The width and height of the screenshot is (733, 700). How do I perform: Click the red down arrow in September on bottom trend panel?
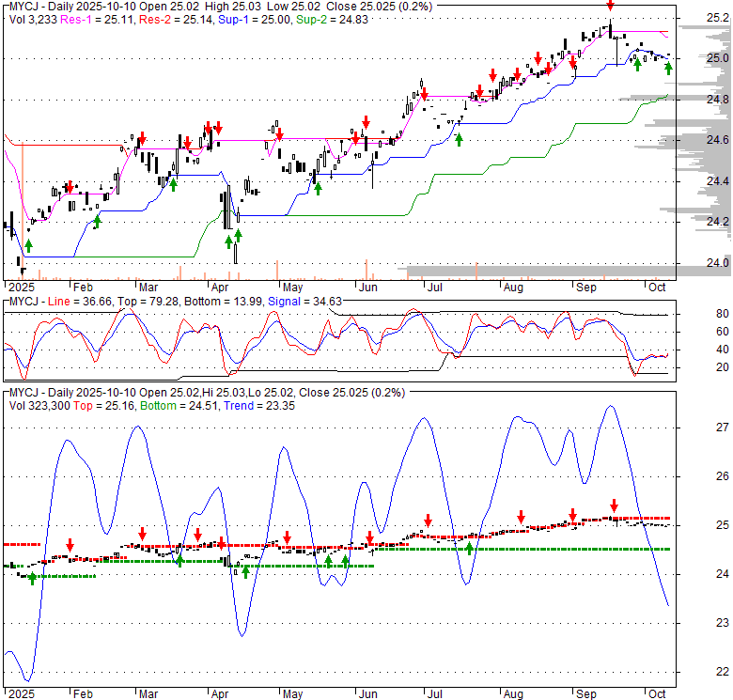coord(614,506)
